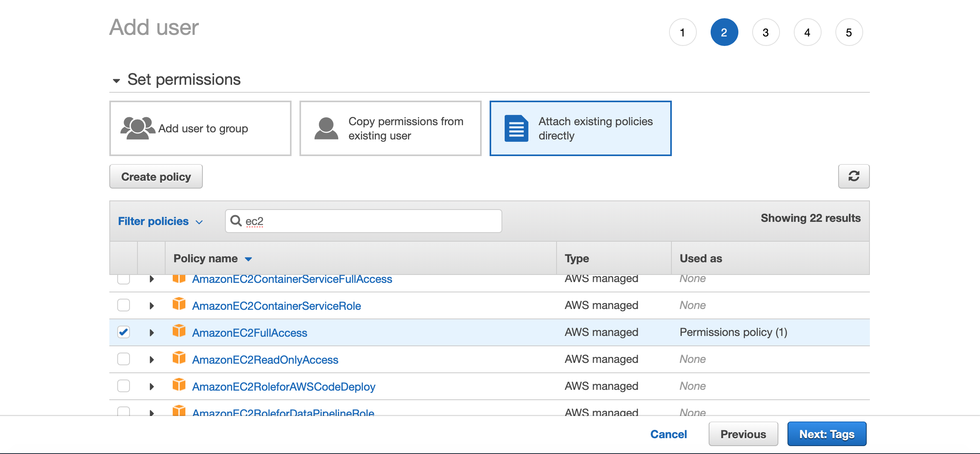This screenshot has width=980, height=454.
Task: Go to step 1 of the wizard
Action: (x=683, y=32)
